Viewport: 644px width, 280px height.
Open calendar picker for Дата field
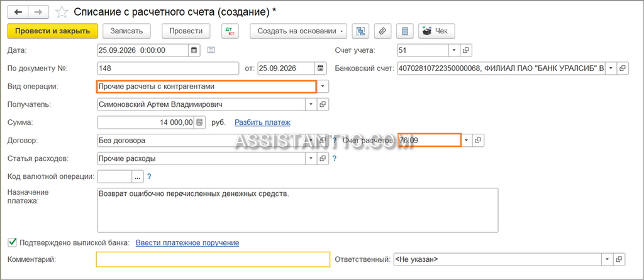[x=194, y=50]
